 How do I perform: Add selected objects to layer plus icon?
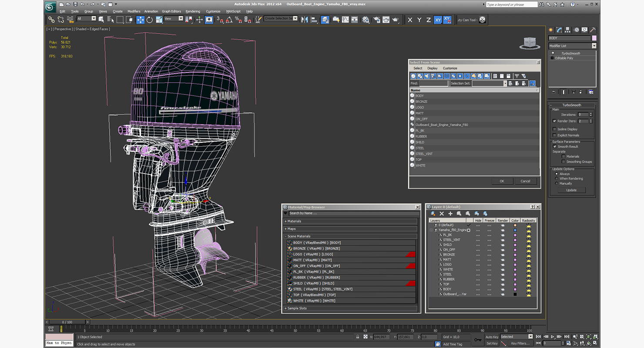(x=450, y=214)
